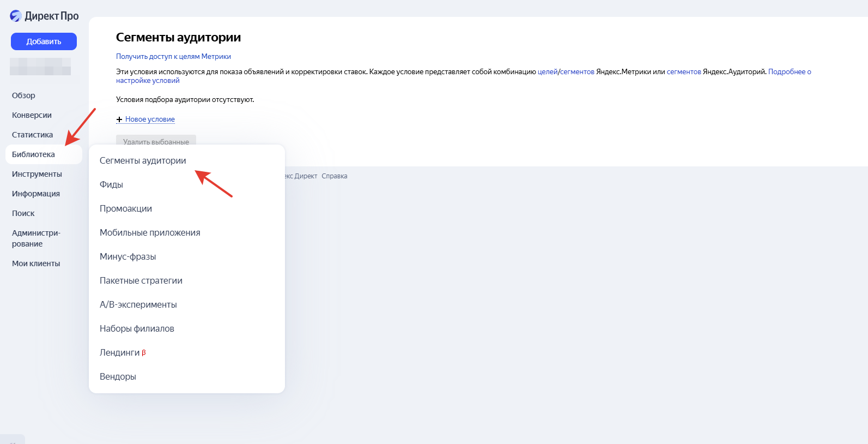Click the Новое условие link
Viewport: 868px width, 444px height.
(150, 119)
